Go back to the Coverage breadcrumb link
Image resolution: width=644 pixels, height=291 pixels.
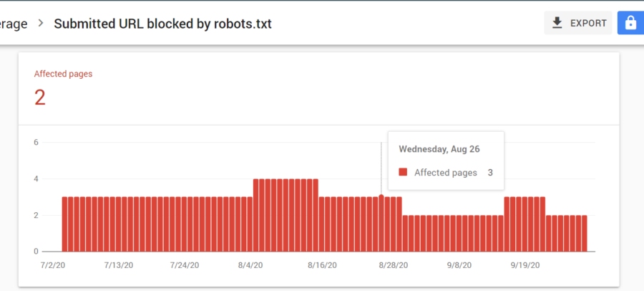(14, 24)
